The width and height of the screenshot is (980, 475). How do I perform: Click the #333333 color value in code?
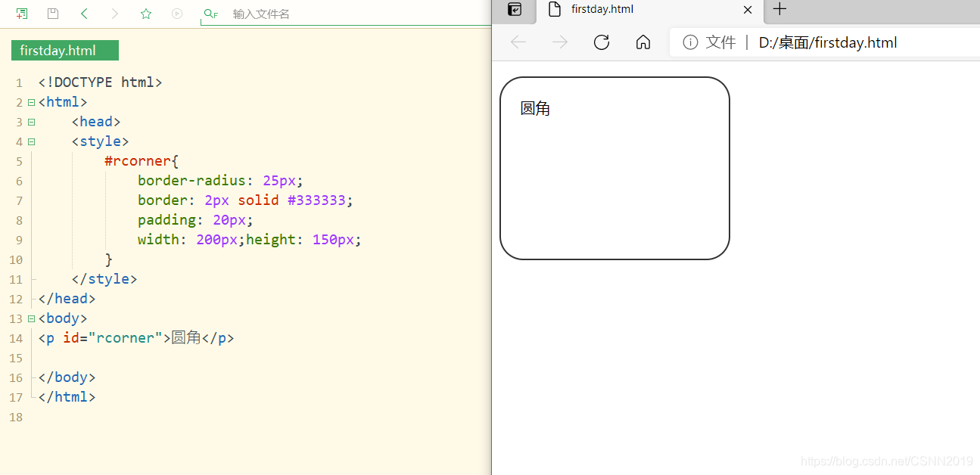(x=316, y=200)
